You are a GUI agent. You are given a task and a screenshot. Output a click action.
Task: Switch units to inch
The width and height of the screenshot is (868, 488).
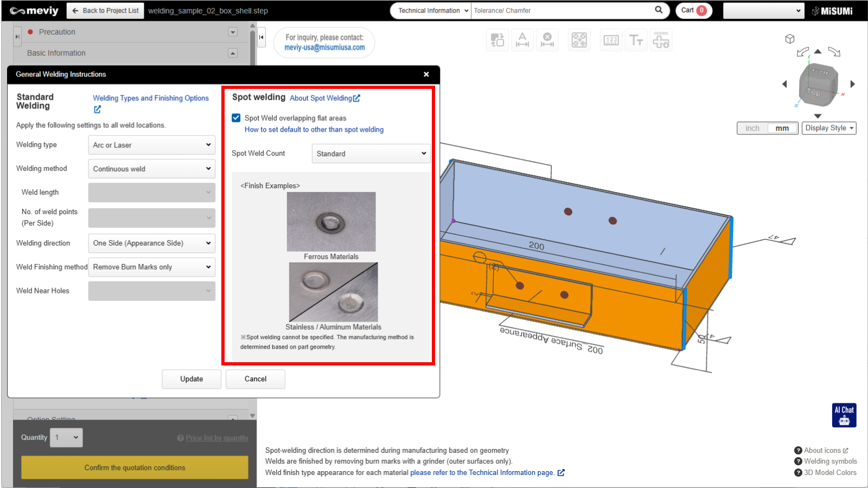pos(752,129)
